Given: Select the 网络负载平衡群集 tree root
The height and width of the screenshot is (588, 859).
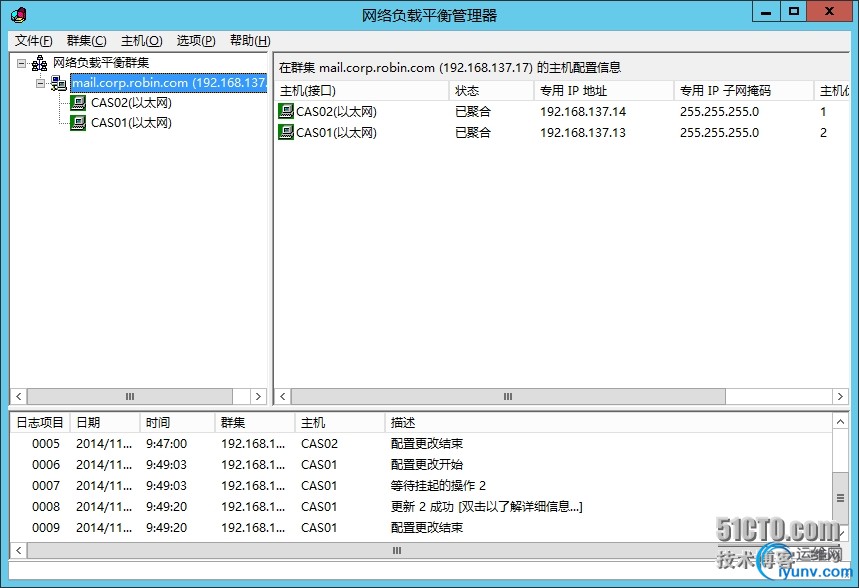Looking at the screenshot, I should (101, 63).
